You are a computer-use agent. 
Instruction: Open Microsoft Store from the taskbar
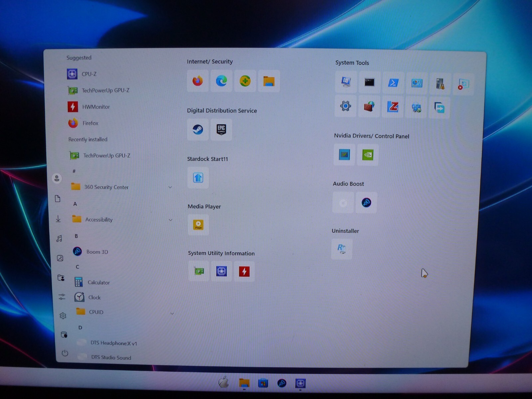pyautogui.click(x=263, y=383)
